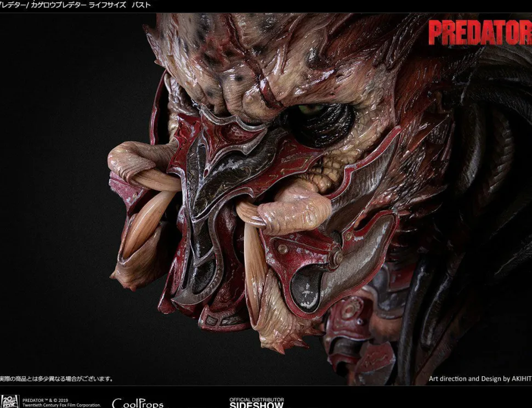Click the CoolProps brand logo

tap(138, 403)
